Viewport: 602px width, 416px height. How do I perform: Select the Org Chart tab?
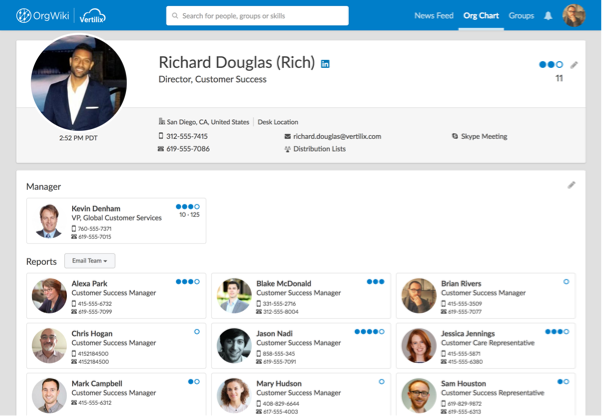[481, 16]
